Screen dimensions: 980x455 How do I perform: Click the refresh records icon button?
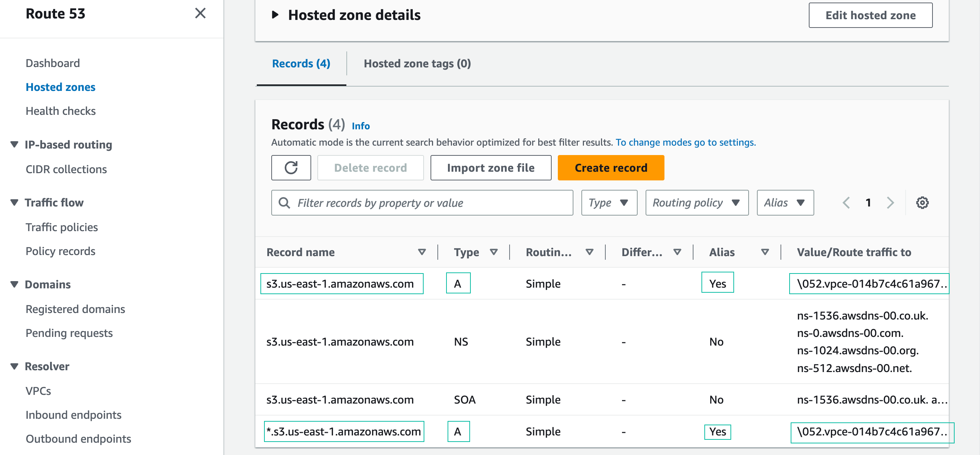tap(291, 168)
